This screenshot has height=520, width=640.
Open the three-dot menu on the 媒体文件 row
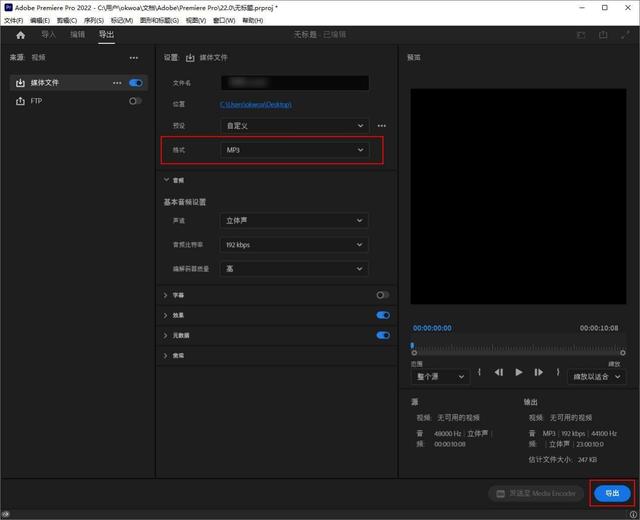118,82
